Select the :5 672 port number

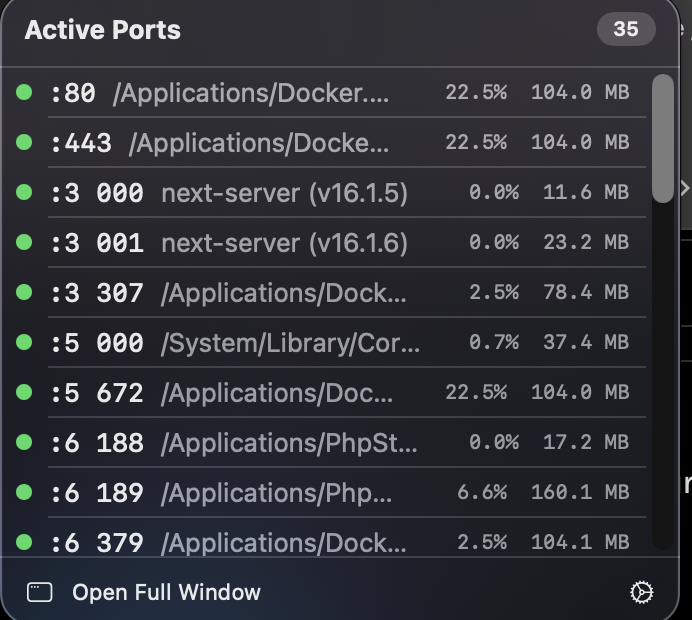pyautogui.click(x=97, y=393)
